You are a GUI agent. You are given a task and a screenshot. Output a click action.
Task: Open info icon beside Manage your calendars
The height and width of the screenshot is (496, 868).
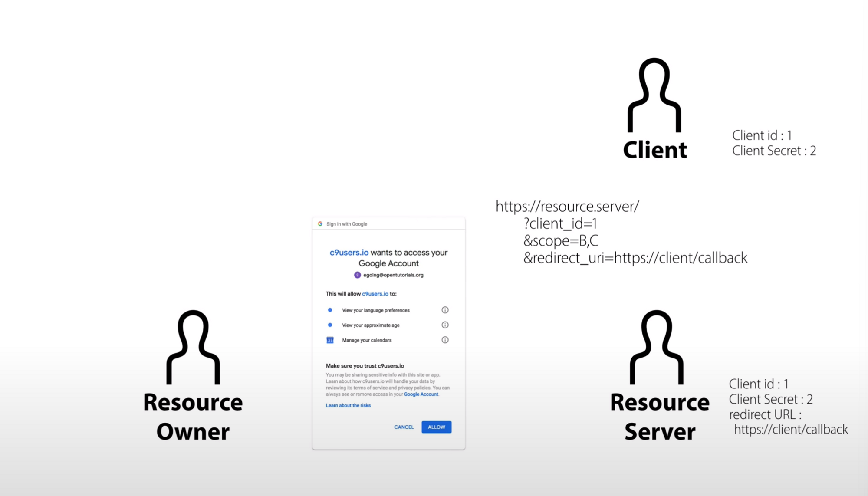coord(445,340)
